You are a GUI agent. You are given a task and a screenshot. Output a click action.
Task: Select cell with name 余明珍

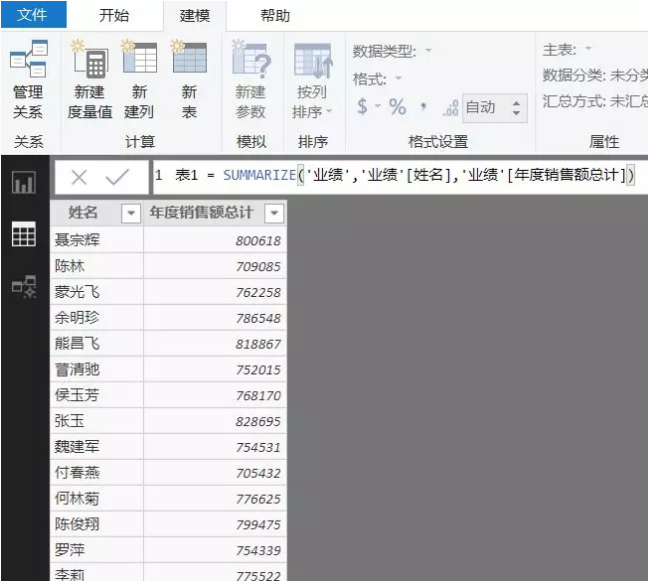click(97, 317)
